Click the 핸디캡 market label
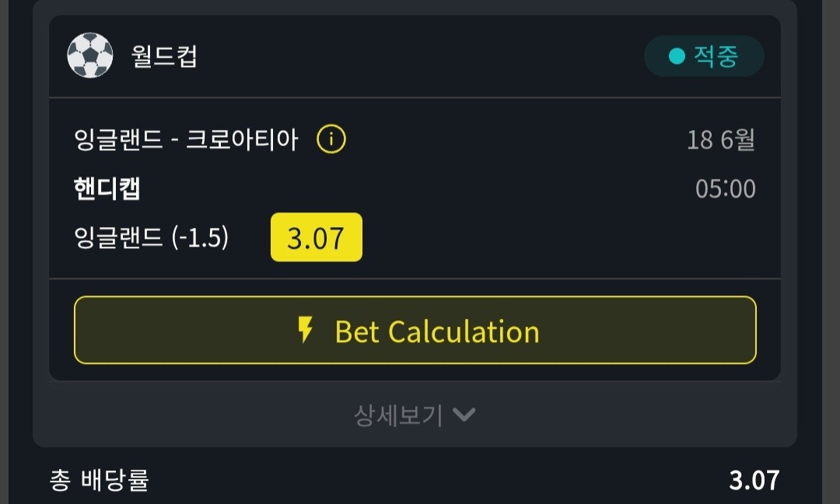Image resolution: width=840 pixels, height=504 pixels. (x=107, y=188)
